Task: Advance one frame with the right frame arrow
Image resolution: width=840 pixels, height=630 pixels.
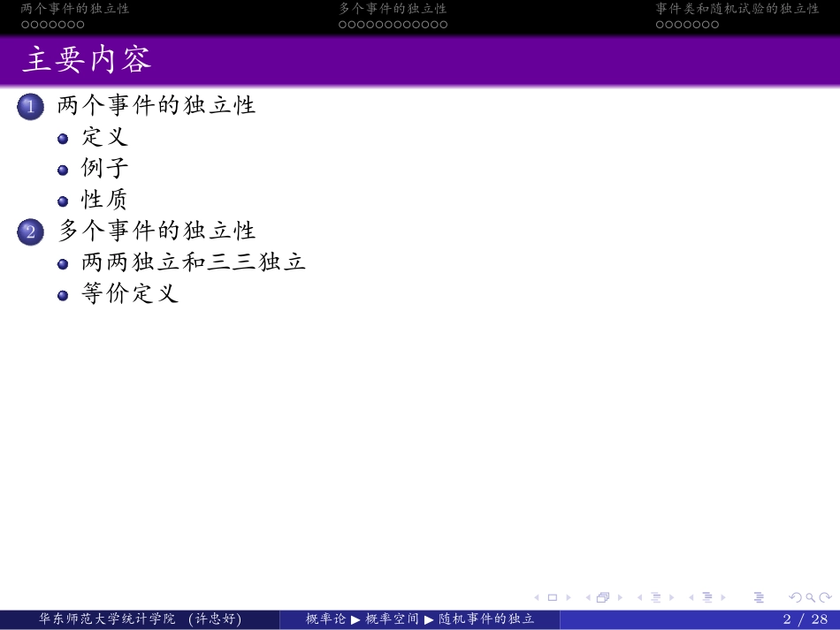Action: (618, 596)
